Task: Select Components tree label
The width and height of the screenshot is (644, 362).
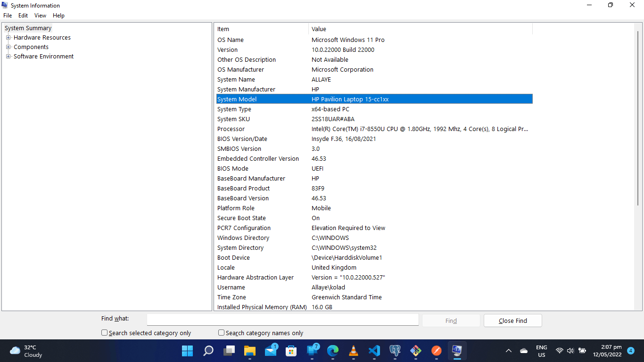Action: click(x=31, y=47)
